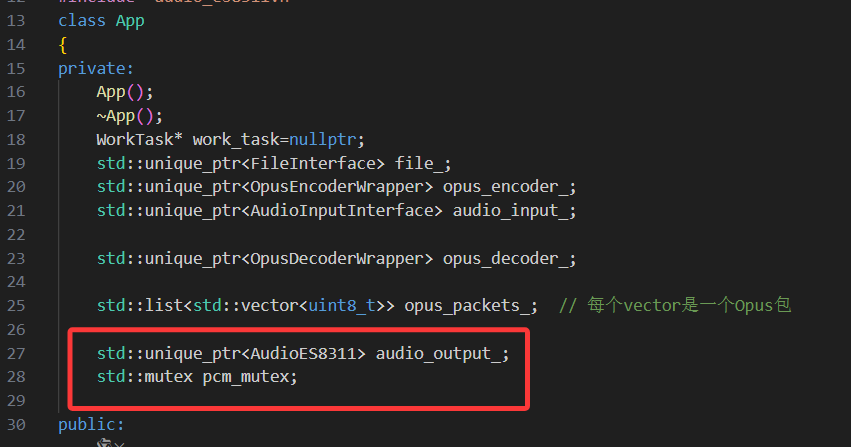The height and width of the screenshot is (447, 851).
Task: Click empty line number 22 in the gutter
Action: tap(16, 235)
